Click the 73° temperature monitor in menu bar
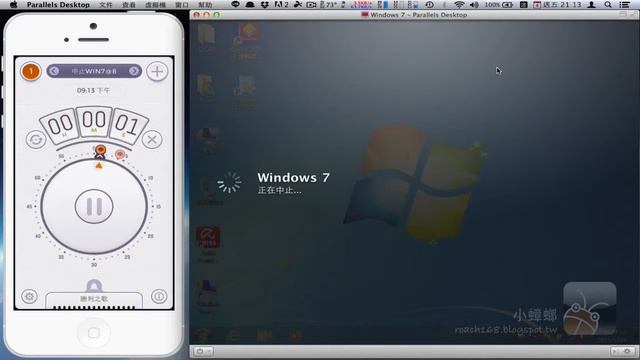This screenshot has height=360, width=640. coord(329,5)
